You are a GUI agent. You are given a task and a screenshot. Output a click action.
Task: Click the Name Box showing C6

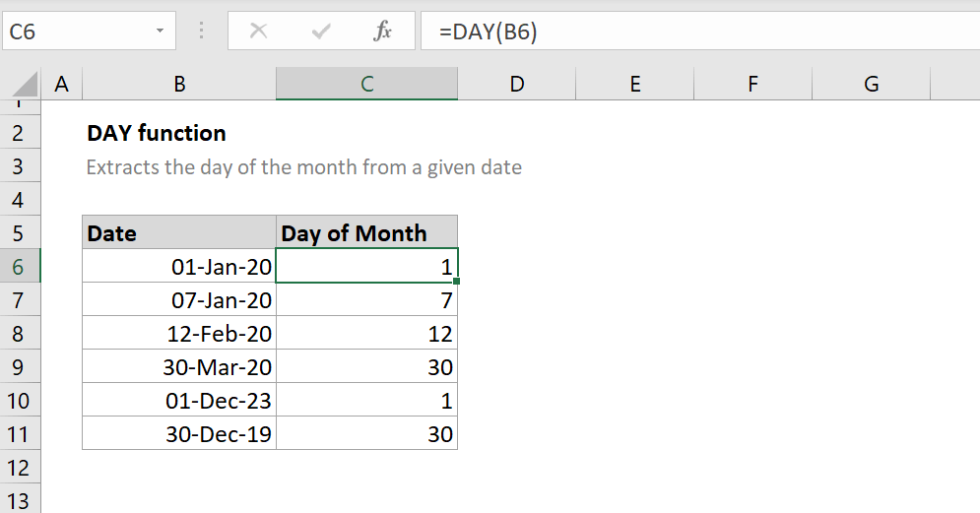tap(89, 31)
